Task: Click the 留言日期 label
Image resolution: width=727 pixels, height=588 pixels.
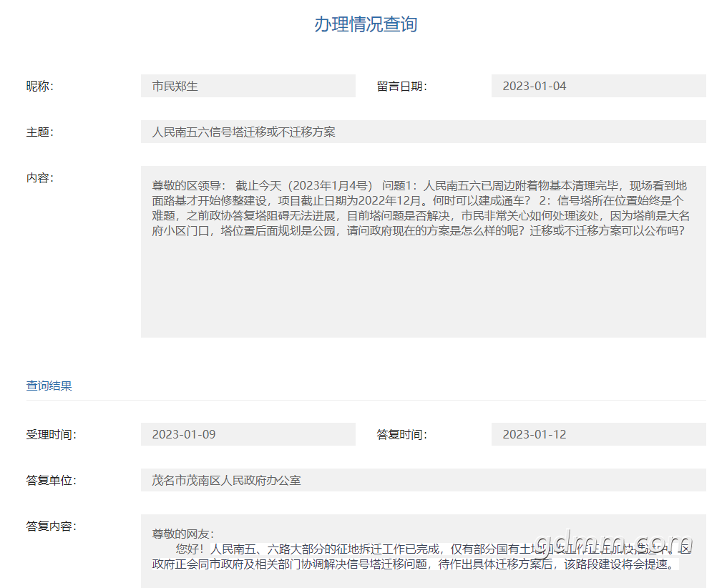Action: pos(401,87)
